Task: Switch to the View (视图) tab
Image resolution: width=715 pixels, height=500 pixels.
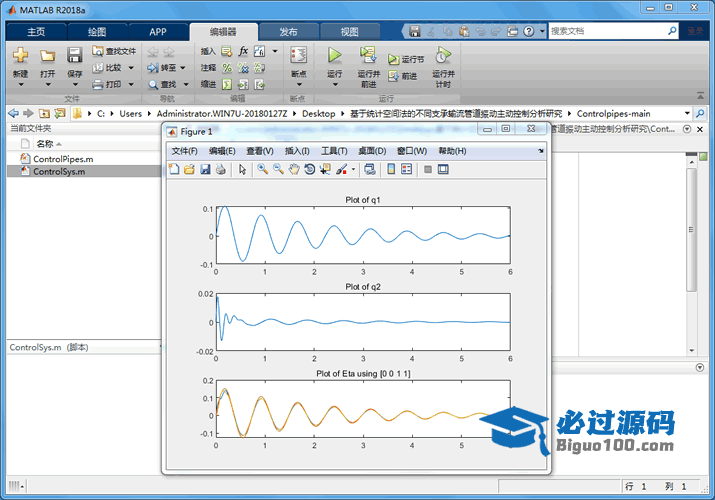Action: (350, 32)
